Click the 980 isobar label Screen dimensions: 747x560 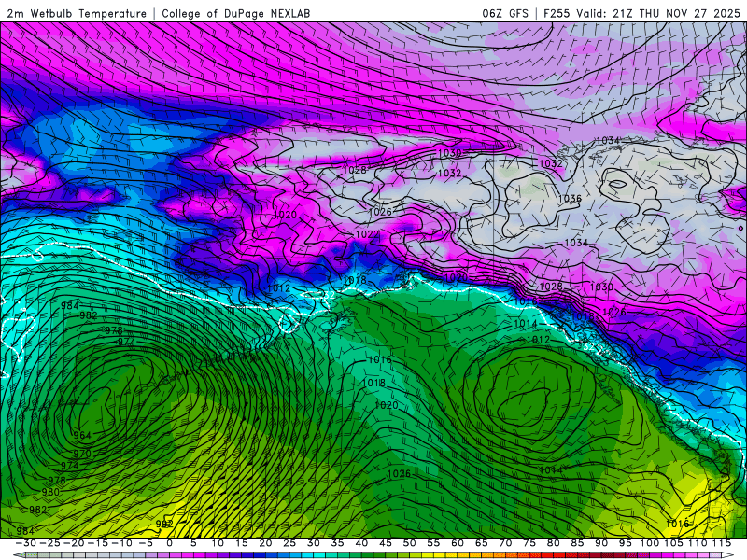(50, 492)
